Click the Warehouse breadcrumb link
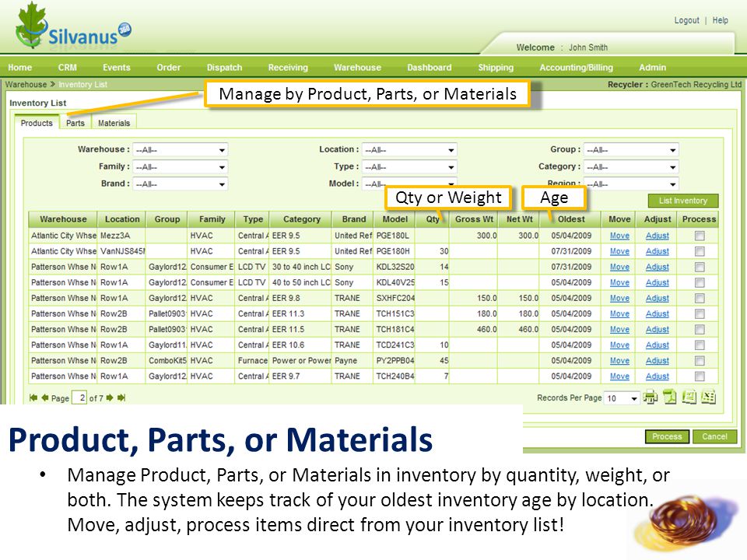The width and height of the screenshot is (747, 560). (26, 84)
